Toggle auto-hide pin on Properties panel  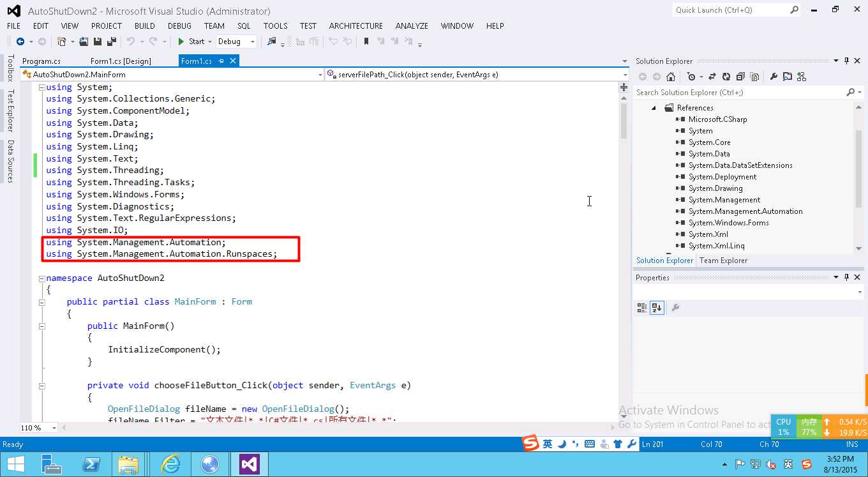(x=847, y=278)
